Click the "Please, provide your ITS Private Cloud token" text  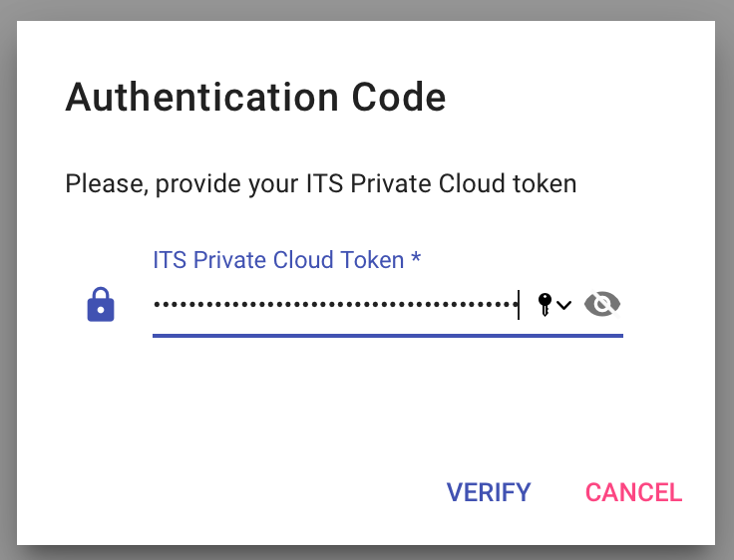pos(321,183)
